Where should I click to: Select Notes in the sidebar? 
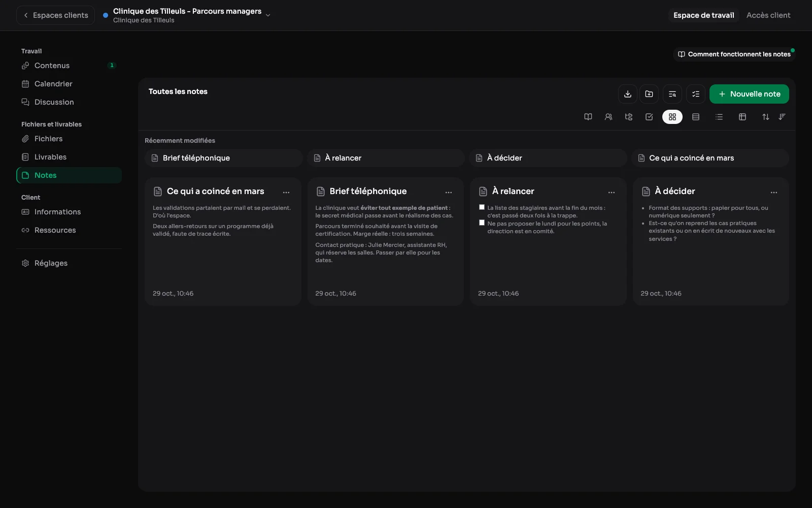pos(69,175)
